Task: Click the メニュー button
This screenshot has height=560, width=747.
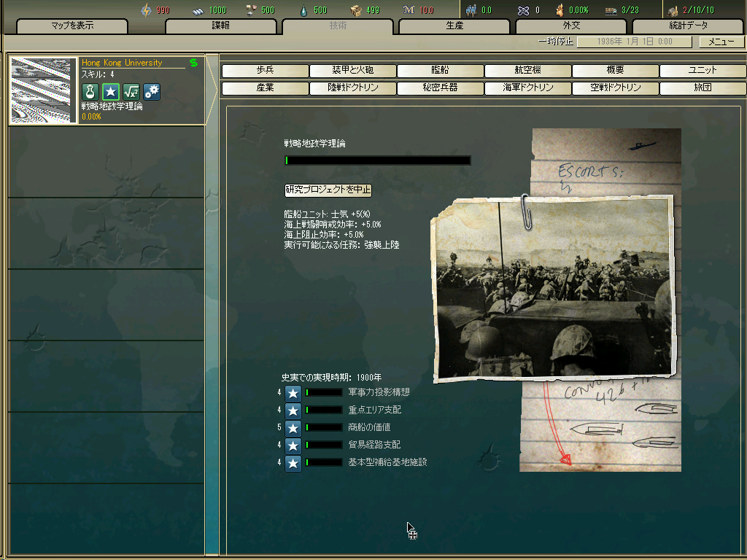Action: [x=721, y=42]
